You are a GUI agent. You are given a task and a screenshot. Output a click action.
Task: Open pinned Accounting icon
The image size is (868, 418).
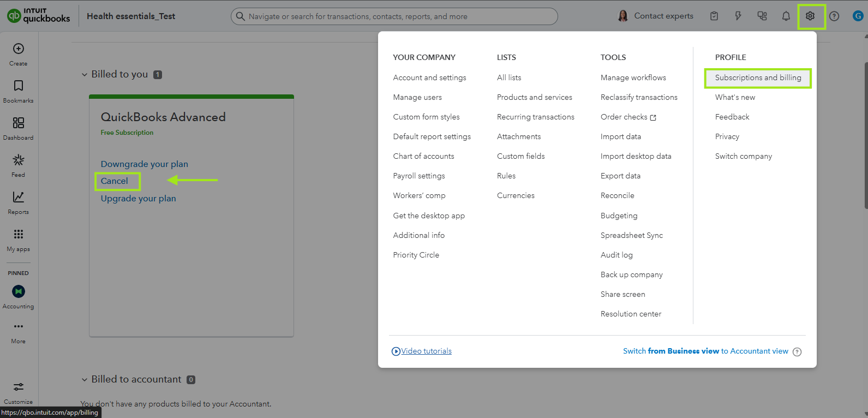[x=19, y=292]
